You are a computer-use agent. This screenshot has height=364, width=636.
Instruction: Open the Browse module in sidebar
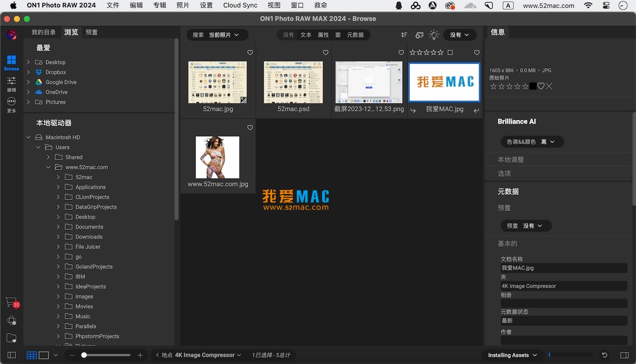coord(11,63)
